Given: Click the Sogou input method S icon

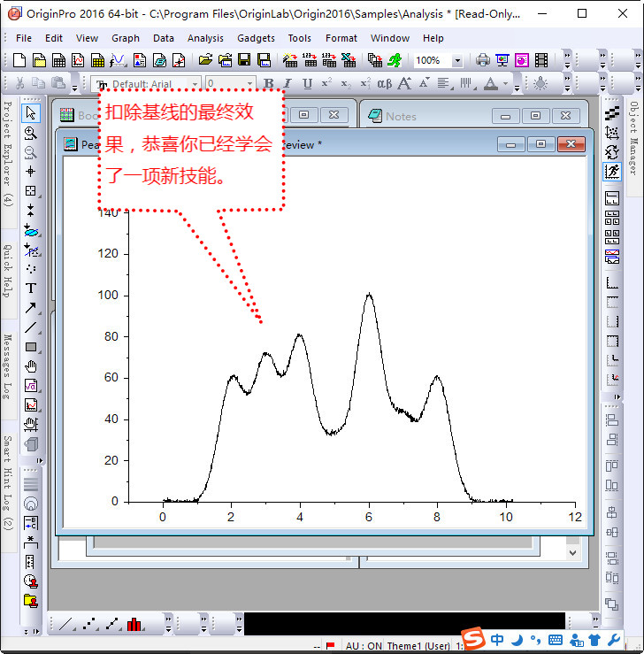Looking at the screenshot, I should pyautogui.click(x=475, y=639).
